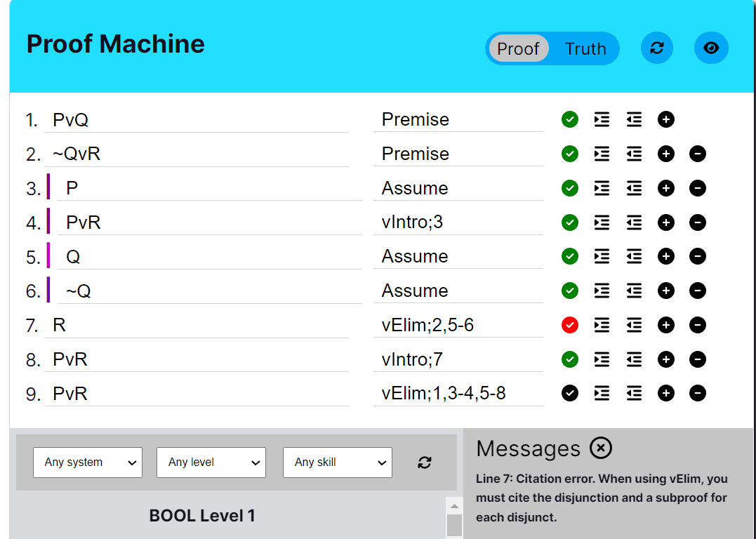Open the Any level dropdown
The height and width of the screenshot is (539, 756).
click(x=211, y=463)
